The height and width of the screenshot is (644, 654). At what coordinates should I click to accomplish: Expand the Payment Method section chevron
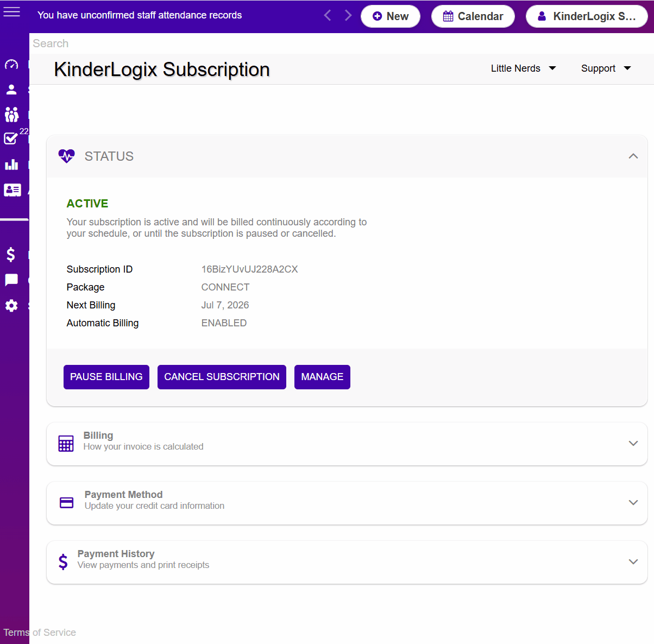point(633,502)
